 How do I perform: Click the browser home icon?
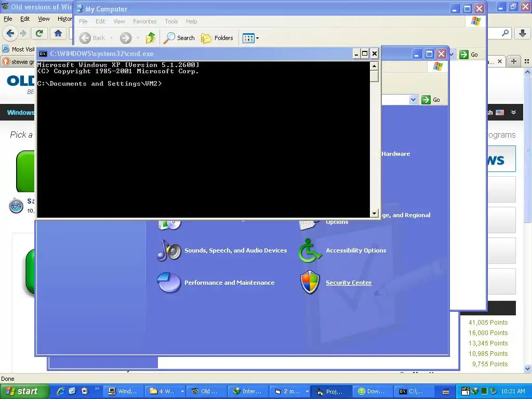(58, 33)
